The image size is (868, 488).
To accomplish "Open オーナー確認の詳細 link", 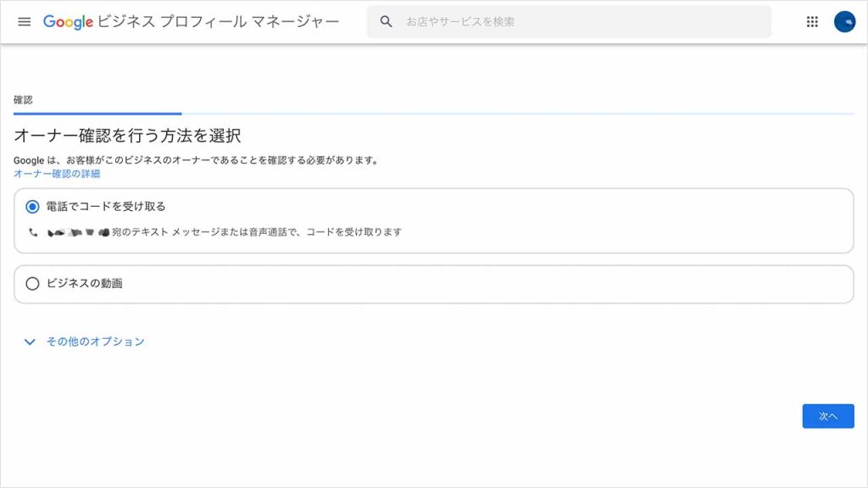I will pos(57,174).
